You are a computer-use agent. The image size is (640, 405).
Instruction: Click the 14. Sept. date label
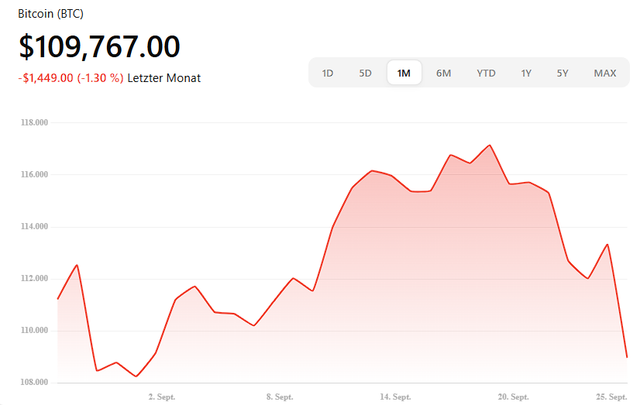(395, 397)
